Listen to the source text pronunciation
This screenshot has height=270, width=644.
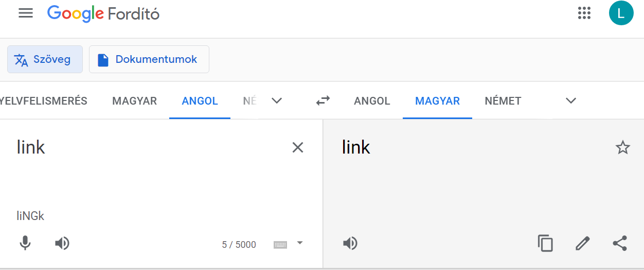62,243
